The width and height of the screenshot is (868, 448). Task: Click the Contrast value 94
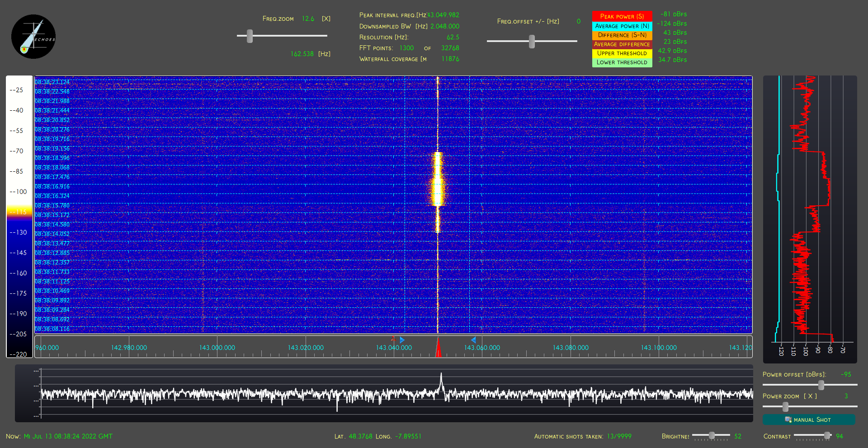840,436
